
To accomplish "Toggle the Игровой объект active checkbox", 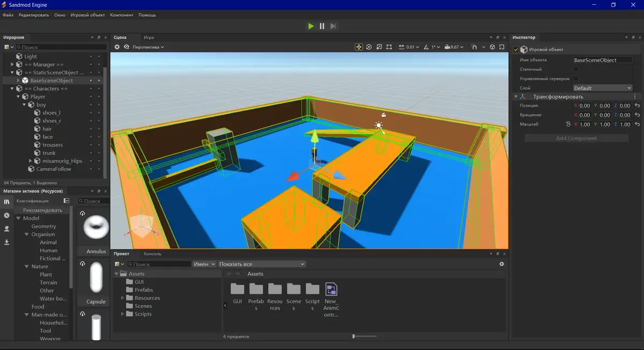I will (x=516, y=48).
